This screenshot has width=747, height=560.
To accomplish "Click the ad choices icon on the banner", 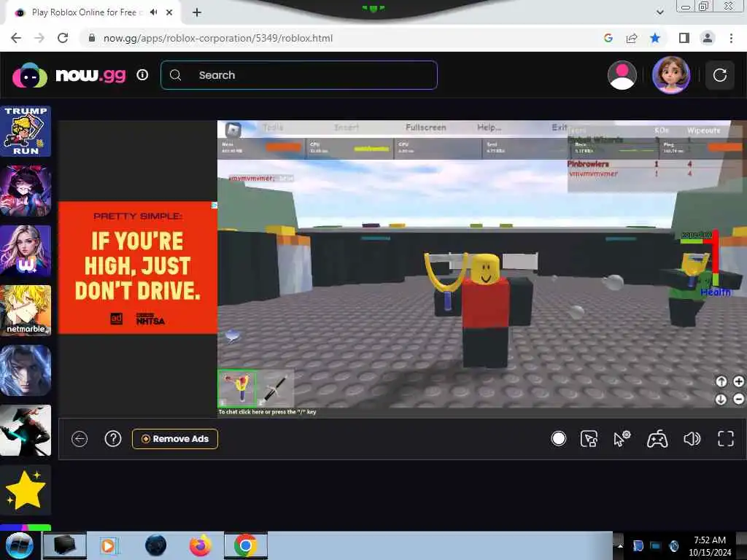I will pyautogui.click(x=214, y=205).
